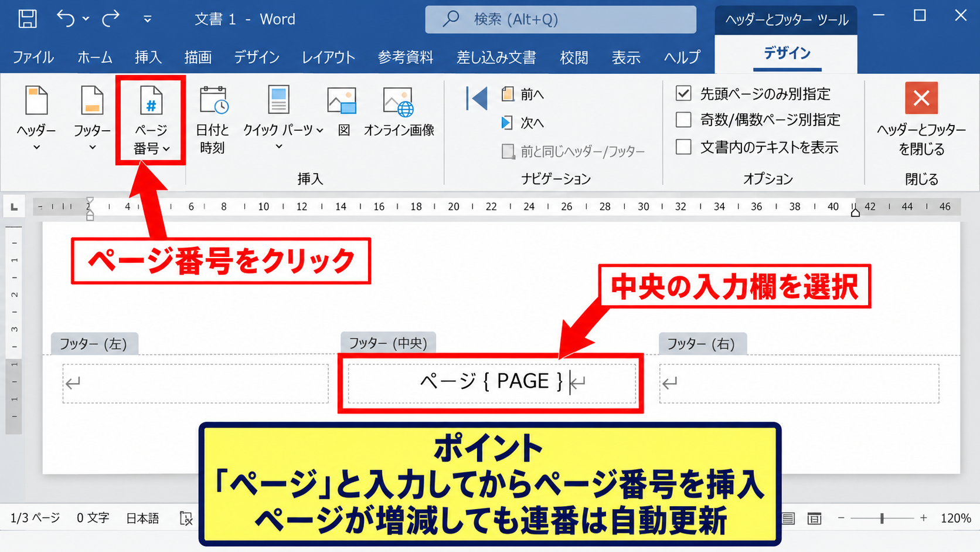The image size is (980, 552).
Task: Uncheck 先頭ページのみ別指定
Action: point(683,93)
